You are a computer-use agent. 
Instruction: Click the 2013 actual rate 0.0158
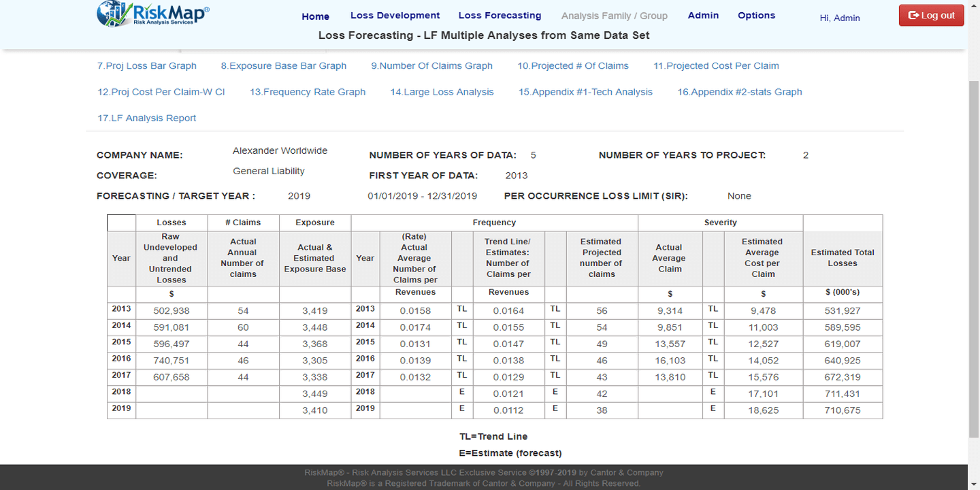point(415,311)
